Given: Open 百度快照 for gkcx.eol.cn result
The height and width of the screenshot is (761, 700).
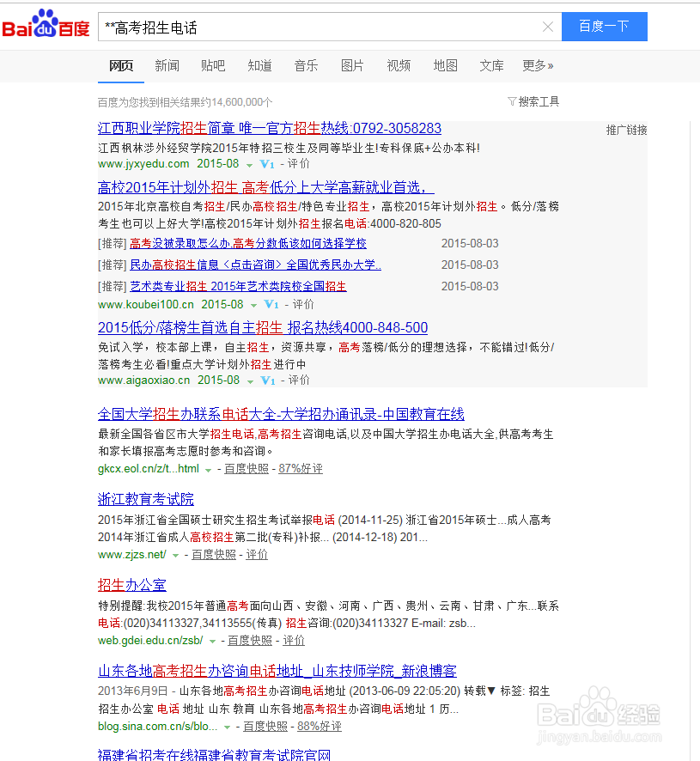Looking at the screenshot, I should 247,468.
